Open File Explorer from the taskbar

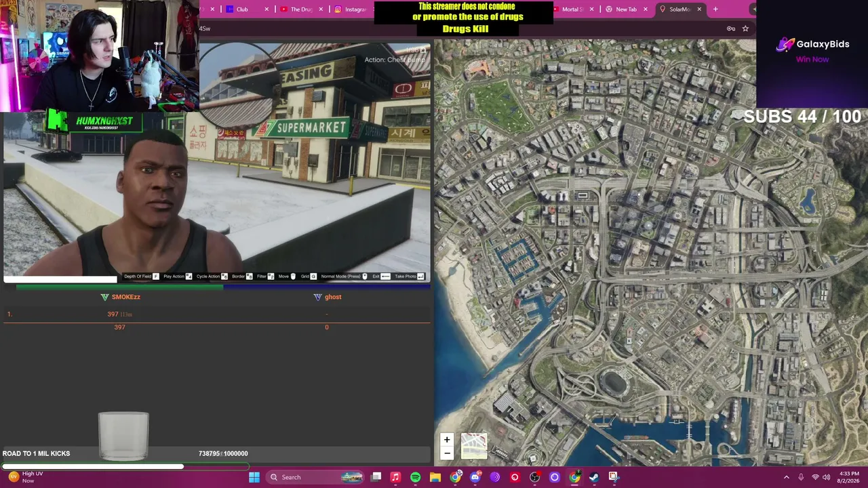[435, 477]
